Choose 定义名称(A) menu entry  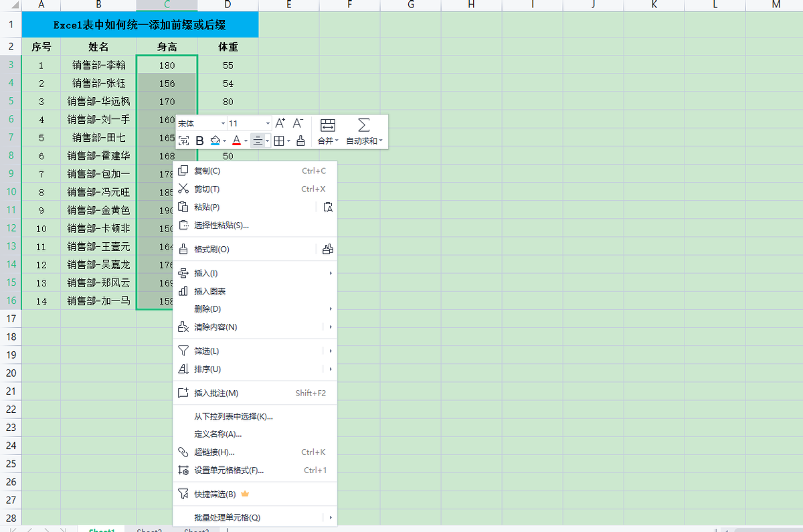click(255, 434)
